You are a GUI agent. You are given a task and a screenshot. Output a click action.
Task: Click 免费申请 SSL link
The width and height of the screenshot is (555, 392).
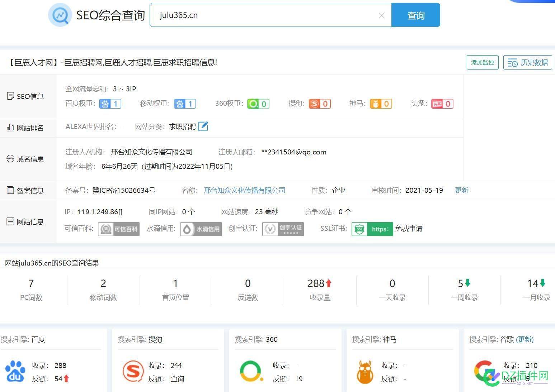click(x=409, y=229)
